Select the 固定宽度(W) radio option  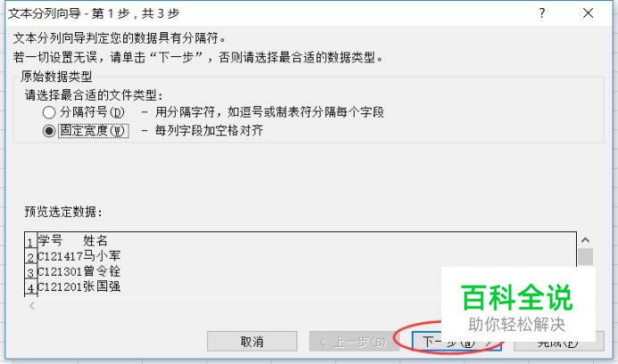[x=49, y=131]
